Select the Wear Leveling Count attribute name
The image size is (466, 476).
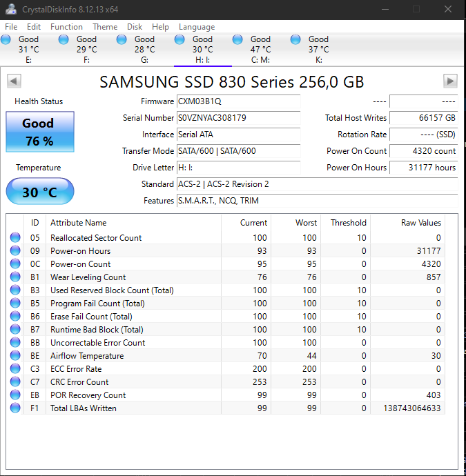coord(88,277)
